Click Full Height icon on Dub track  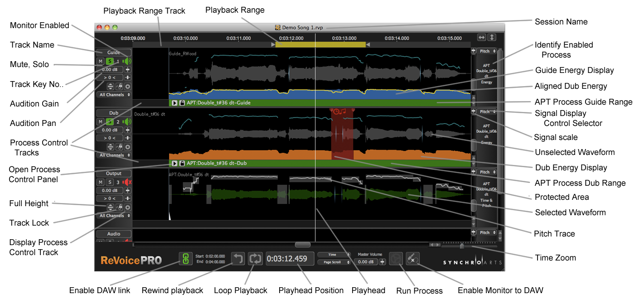click(x=110, y=147)
